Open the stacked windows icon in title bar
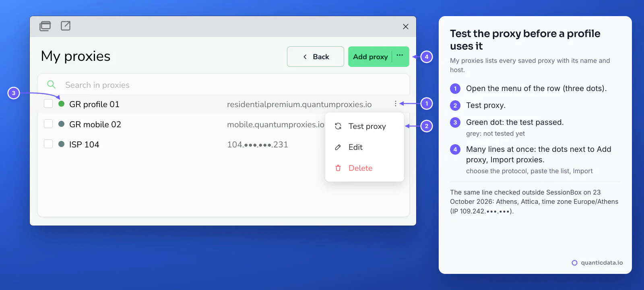The image size is (644, 290). click(45, 26)
